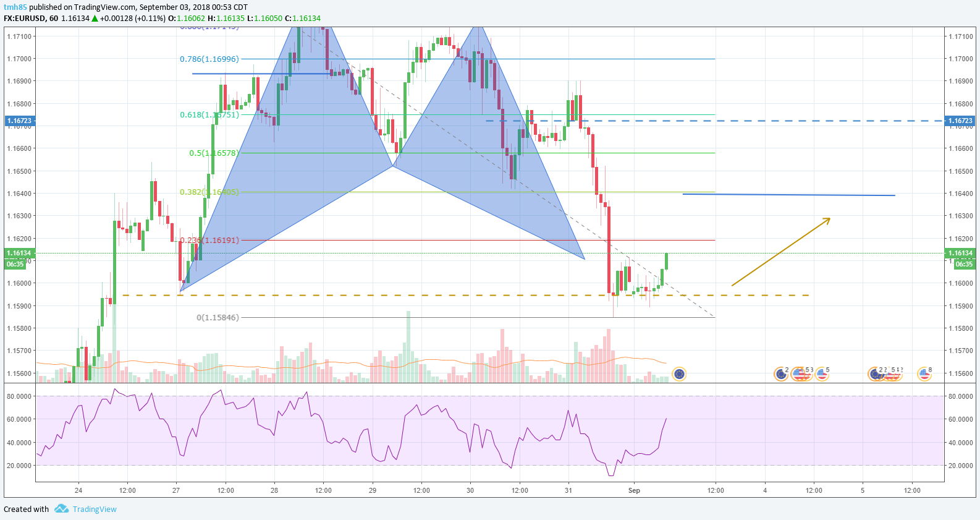
Task: Click the left-side 06:35 countdown badge
Action: [15, 264]
